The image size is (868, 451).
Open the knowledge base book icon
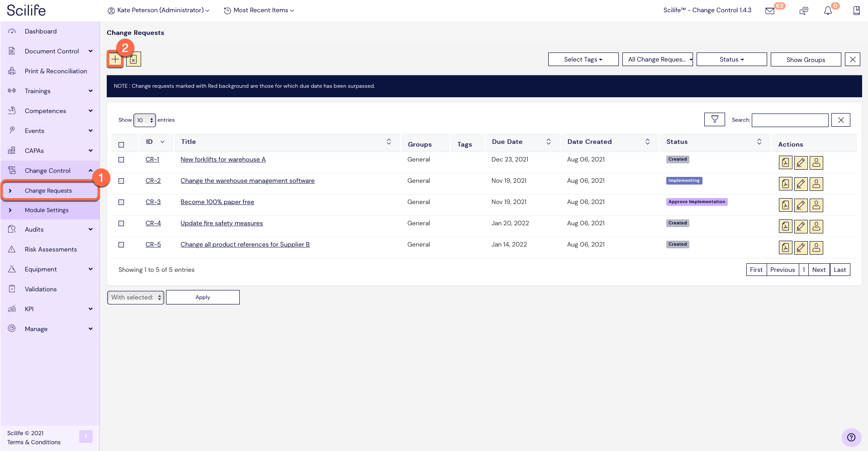pos(856,10)
